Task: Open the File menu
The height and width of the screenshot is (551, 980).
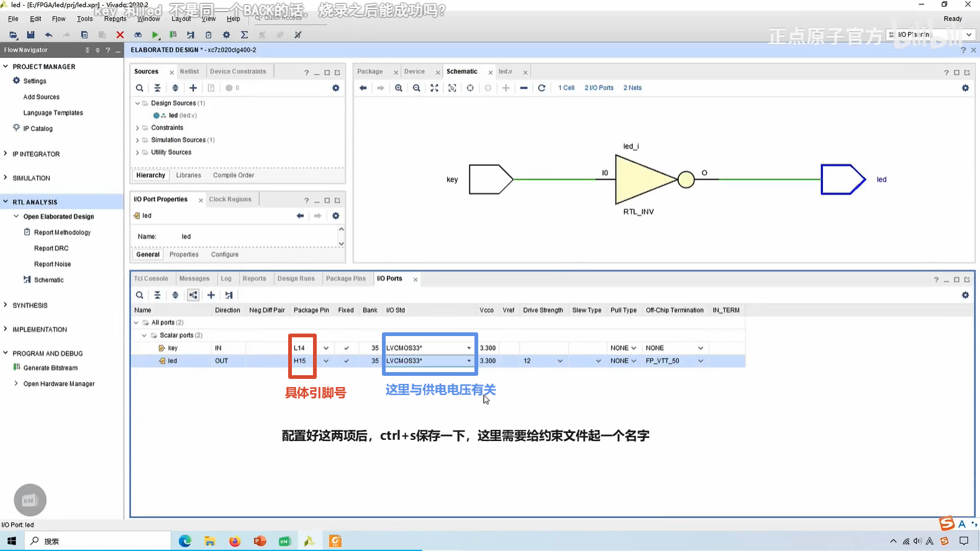Action: click(x=13, y=19)
